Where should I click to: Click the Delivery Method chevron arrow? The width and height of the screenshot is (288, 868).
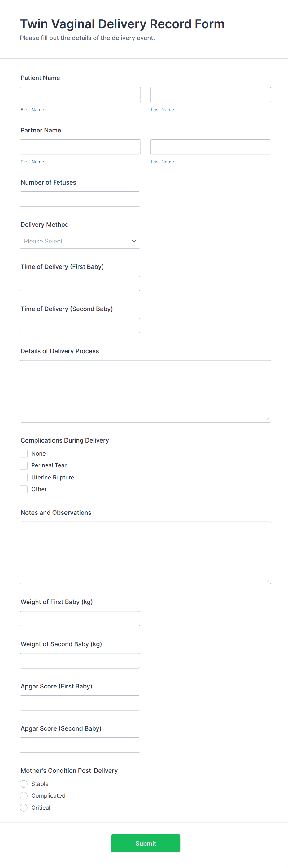[133, 241]
